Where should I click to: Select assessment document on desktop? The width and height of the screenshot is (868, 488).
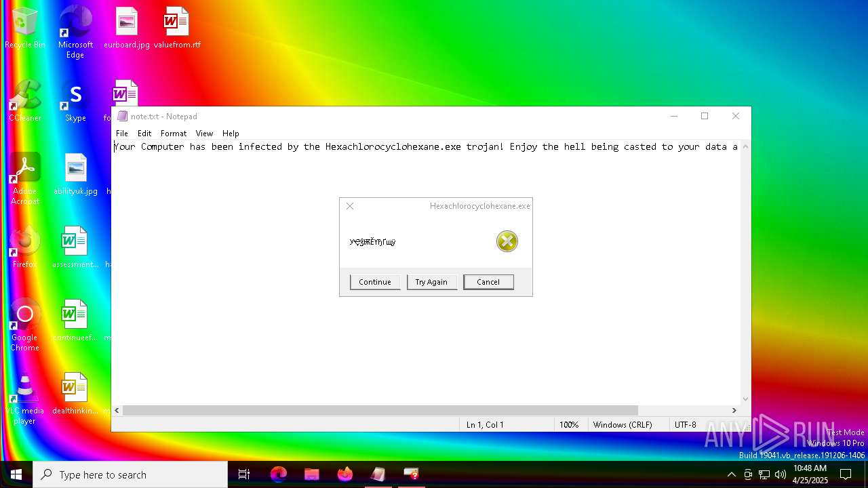[x=75, y=247]
